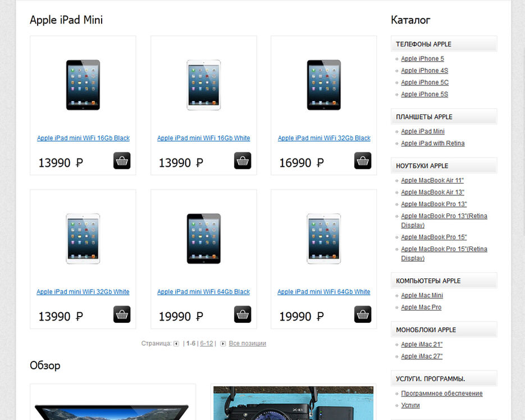Open Apple iPad mini WiFi 32Gb Black title link
This screenshot has width=525, height=420.
click(x=324, y=138)
